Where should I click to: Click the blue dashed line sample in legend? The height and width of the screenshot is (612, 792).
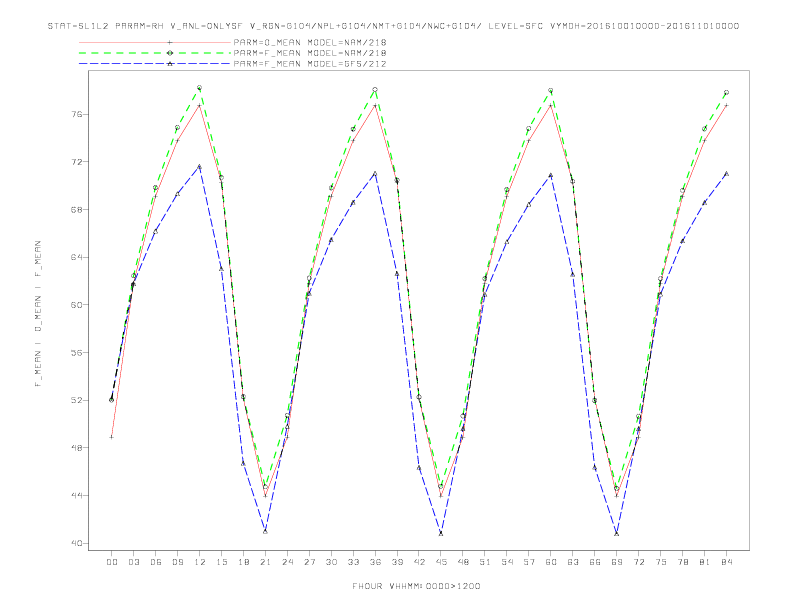point(155,64)
